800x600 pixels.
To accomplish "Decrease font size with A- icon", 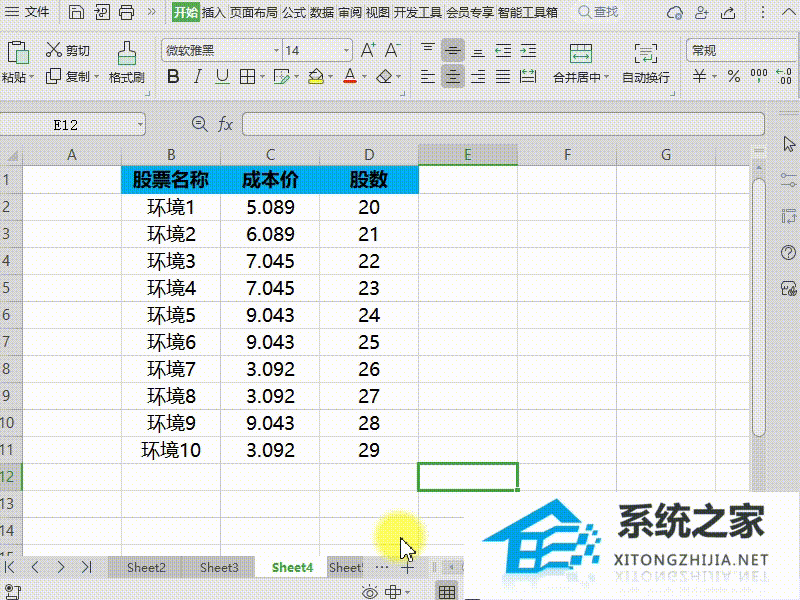I will pos(392,50).
